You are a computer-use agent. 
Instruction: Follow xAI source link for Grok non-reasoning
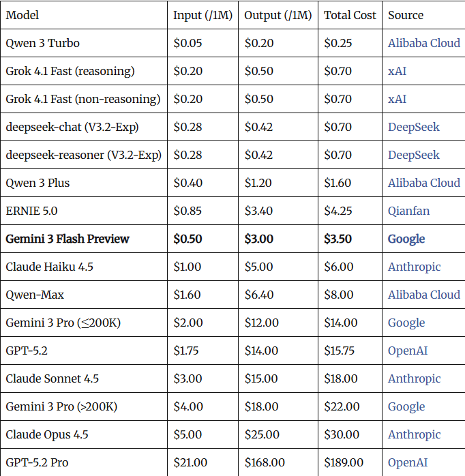(x=397, y=99)
